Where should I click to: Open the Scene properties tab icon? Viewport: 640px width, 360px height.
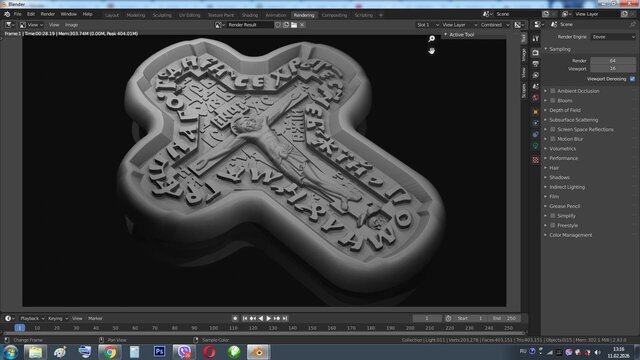[536, 87]
